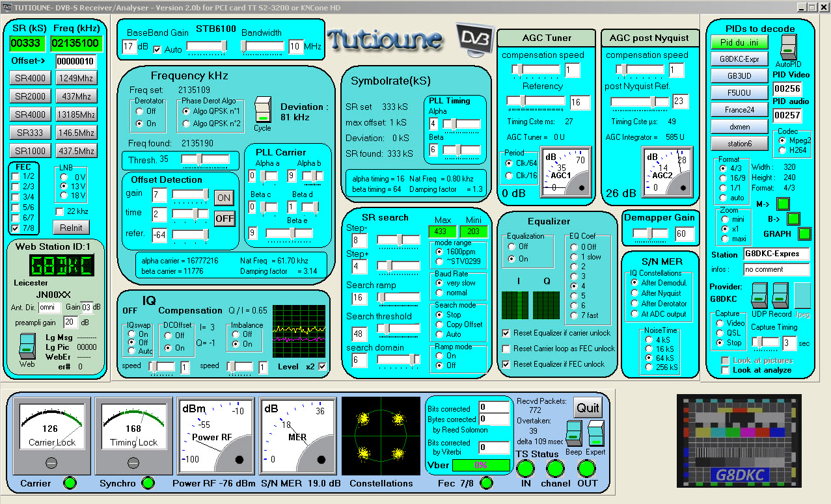This screenshot has height=504, width=831.
Task: Click the 13185Mhz frequency preset
Action: tap(75, 115)
